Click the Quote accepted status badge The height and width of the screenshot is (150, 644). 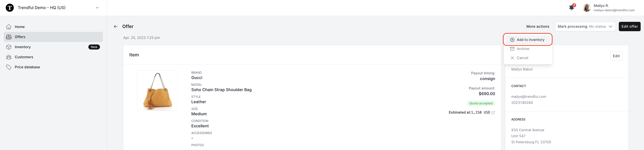(481, 103)
